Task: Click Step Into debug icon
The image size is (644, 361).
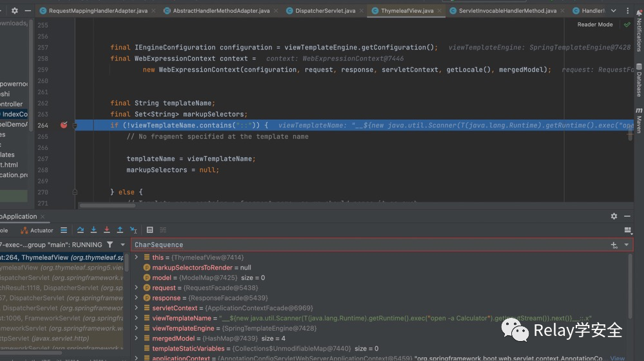Action: tap(93, 230)
